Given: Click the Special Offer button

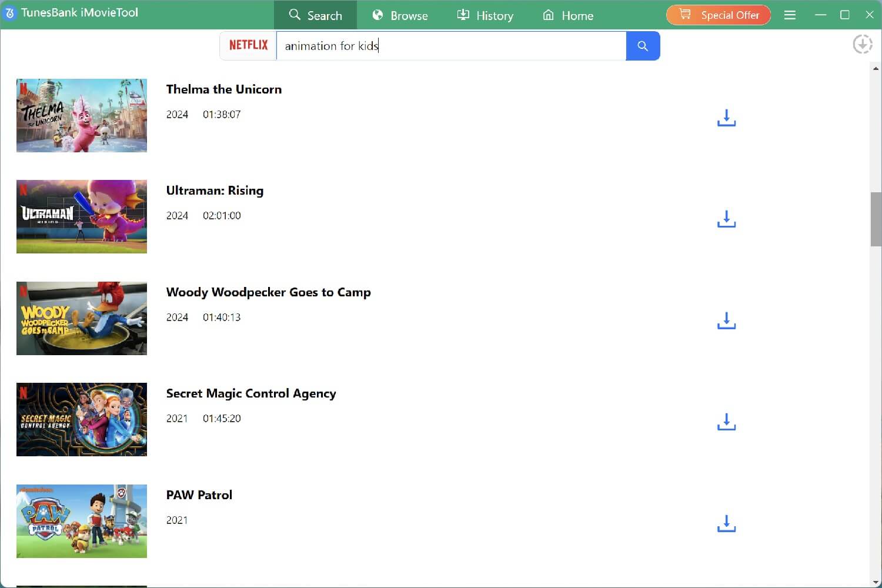Looking at the screenshot, I should (719, 15).
